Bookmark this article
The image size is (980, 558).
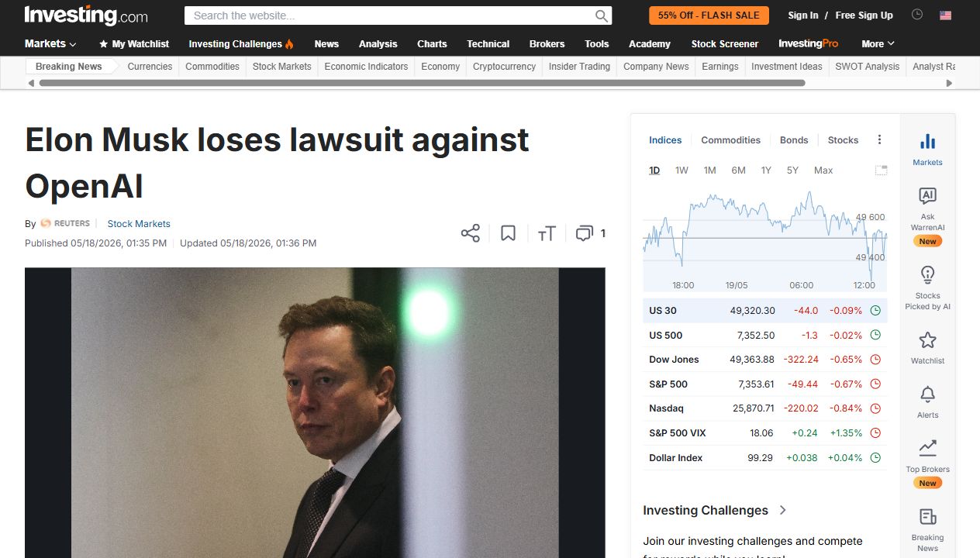tap(508, 233)
